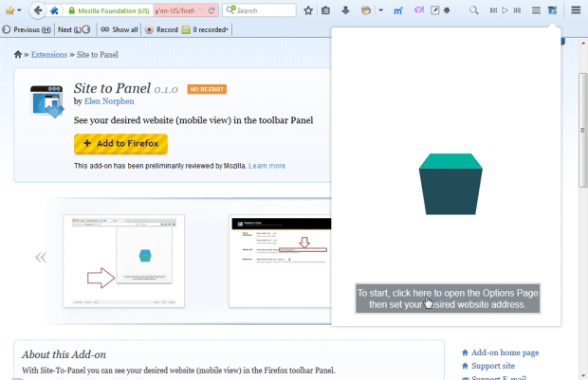
Task: Click the blue 'm' toolbar icon
Action: pos(398,10)
